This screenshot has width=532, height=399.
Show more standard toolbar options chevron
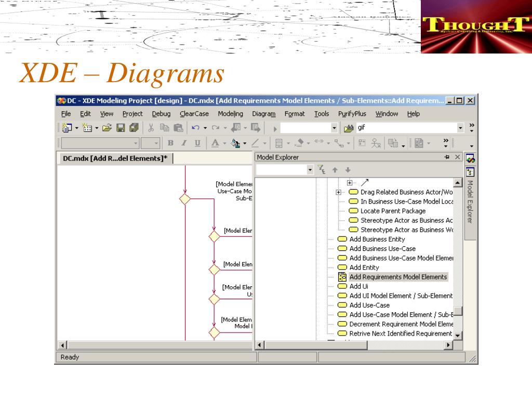472,128
